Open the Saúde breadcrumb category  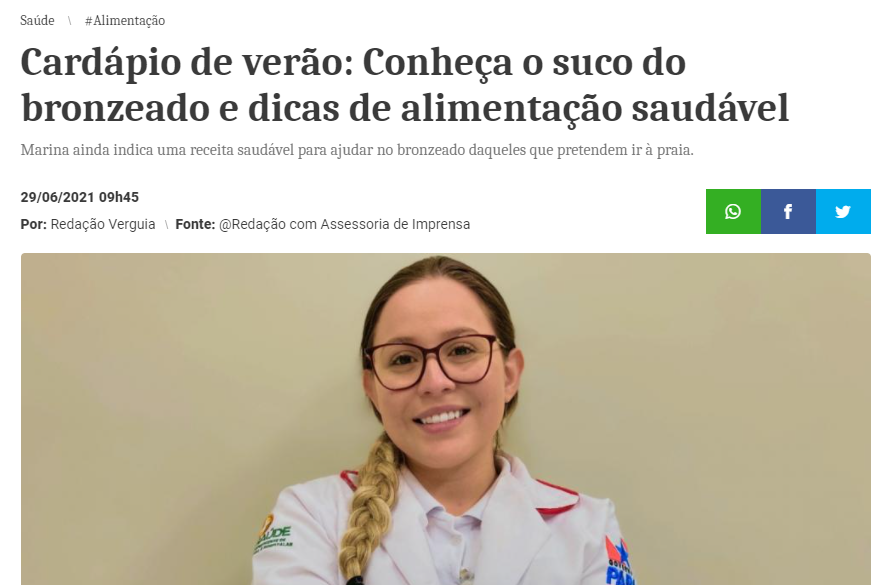[38, 21]
